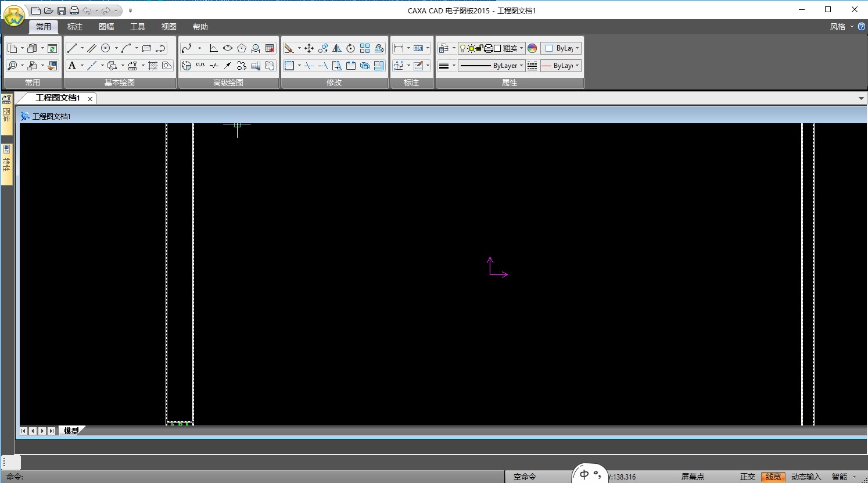Select the Extend tool
This screenshot has width=868, height=483.
(323, 66)
